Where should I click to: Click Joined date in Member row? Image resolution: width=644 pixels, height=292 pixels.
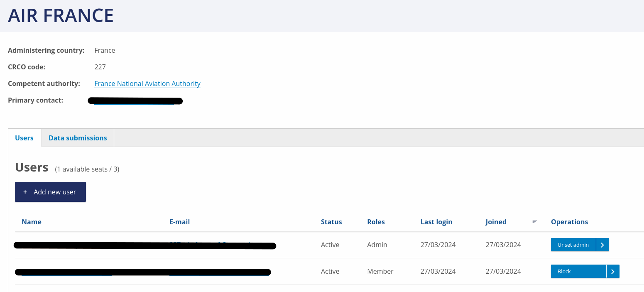point(503,271)
